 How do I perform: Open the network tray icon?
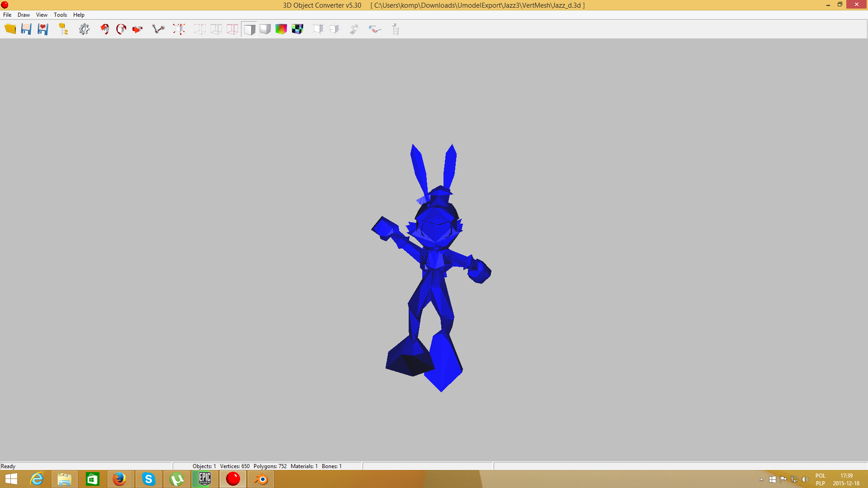click(x=794, y=479)
